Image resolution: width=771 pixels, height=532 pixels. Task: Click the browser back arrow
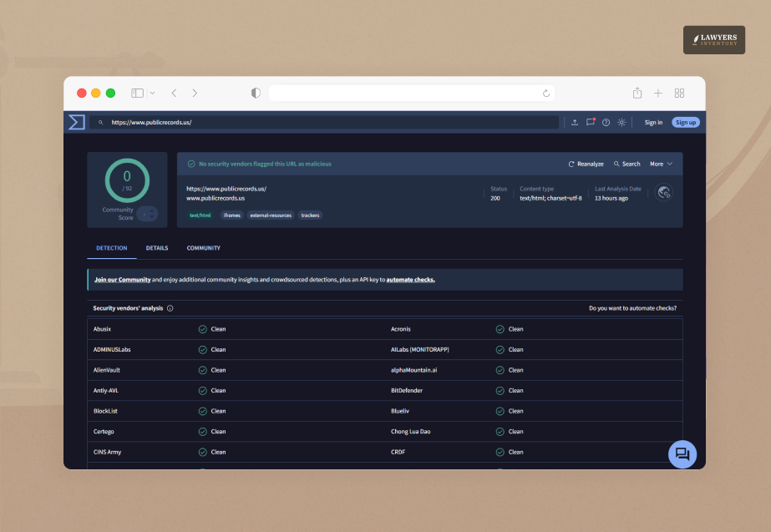[174, 93]
